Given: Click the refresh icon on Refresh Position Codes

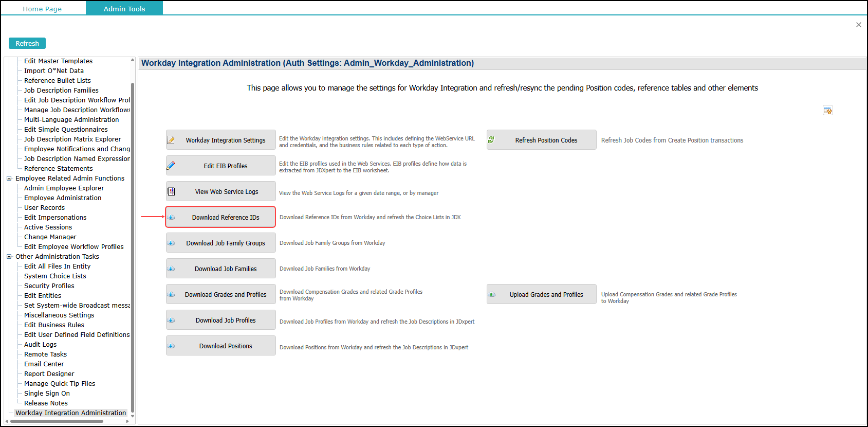Looking at the screenshot, I should point(491,140).
